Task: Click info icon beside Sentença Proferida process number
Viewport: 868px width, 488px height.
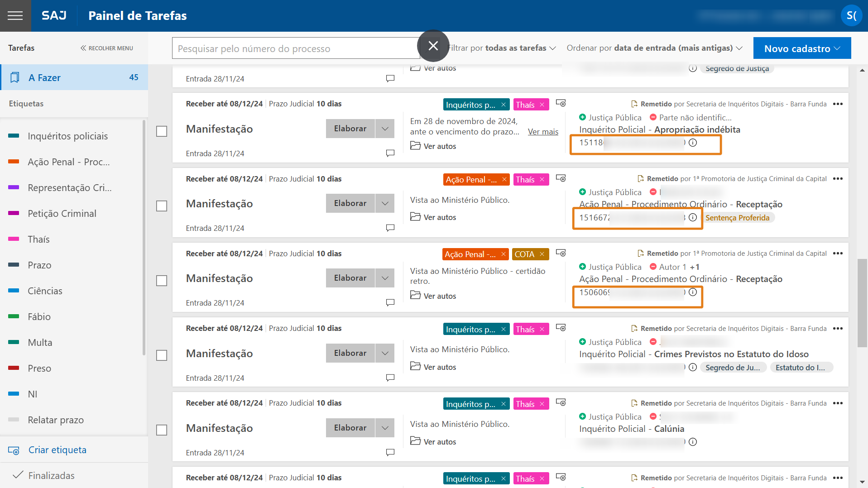Action: pyautogui.click(x=693, y=218)
